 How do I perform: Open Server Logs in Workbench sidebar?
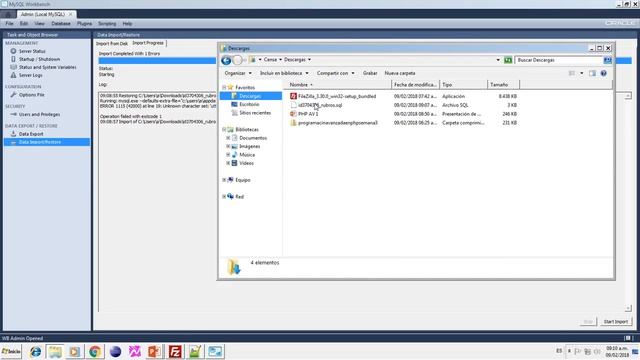tap(30, 76)
